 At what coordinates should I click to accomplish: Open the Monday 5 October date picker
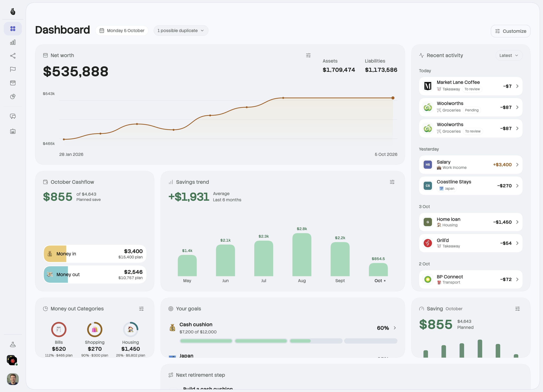click(122, 31)
